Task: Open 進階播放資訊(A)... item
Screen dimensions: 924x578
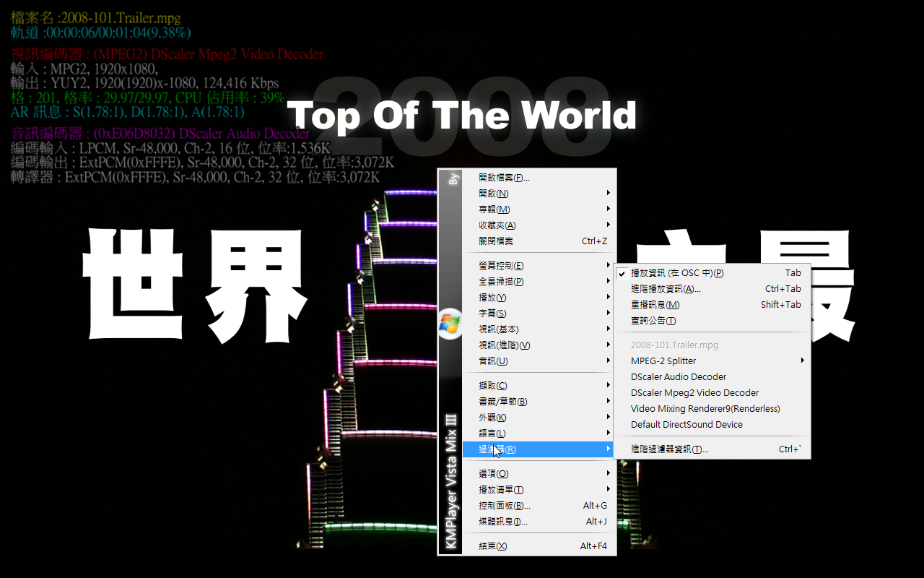Action: coord(665,289)
